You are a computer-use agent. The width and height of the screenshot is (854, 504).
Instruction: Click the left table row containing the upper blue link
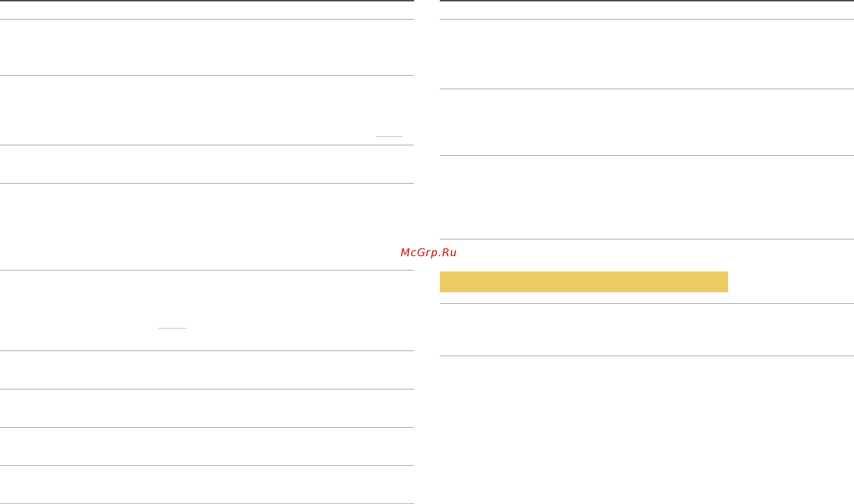(207, 110)
